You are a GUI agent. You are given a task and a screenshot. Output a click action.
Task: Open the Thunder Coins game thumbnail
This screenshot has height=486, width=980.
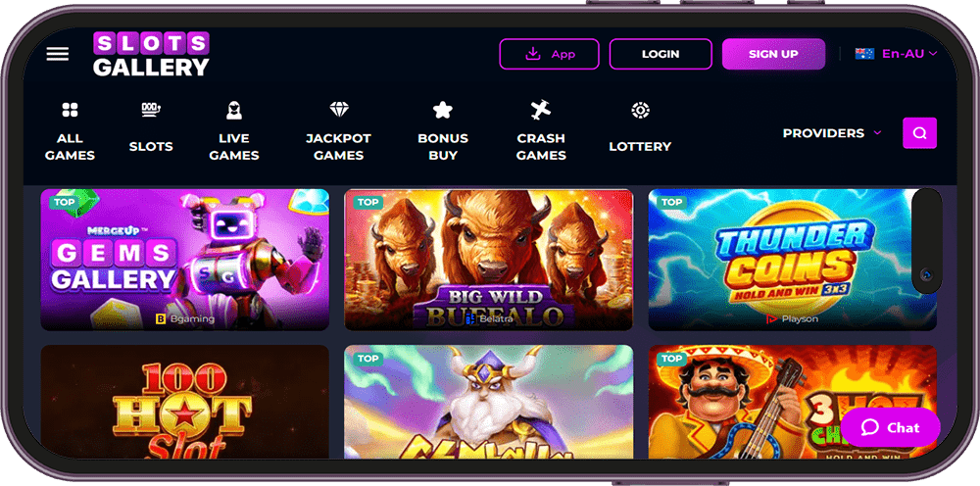tap(792, 260)
